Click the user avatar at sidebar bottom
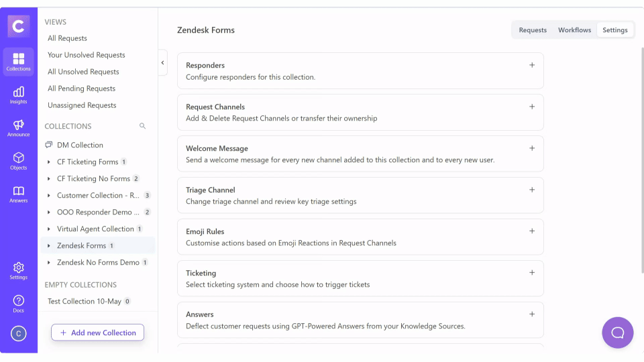 tap(18, 333)
